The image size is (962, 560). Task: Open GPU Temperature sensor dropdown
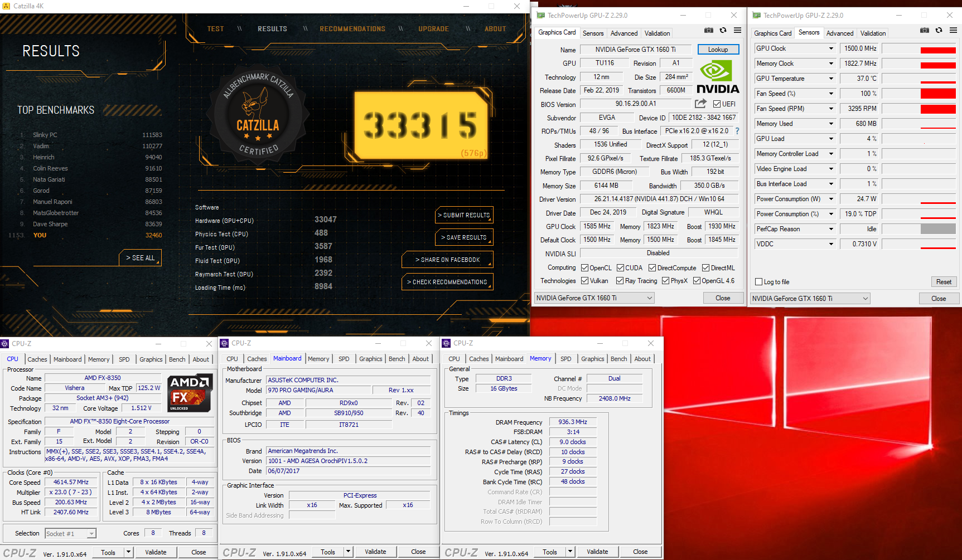click(x=831, y=79)
